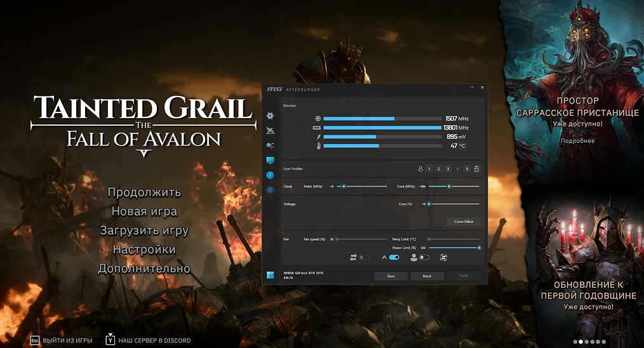This screenshot has height=348, width=644.
Task: Click the Power Limit slider handle
Action: [479, 248]
